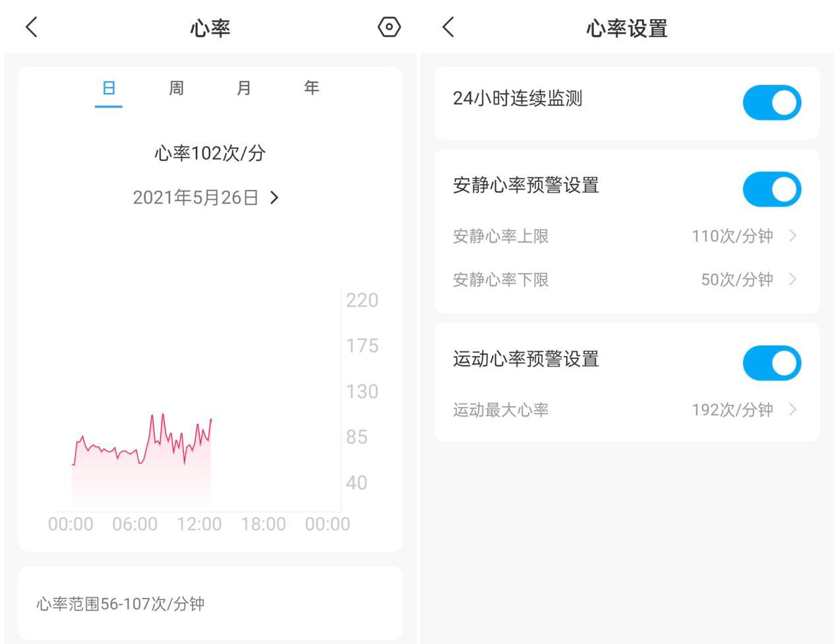
Task: Change the date 2021年5月26日
Action: pyautogui.click(x=197, y=196)
